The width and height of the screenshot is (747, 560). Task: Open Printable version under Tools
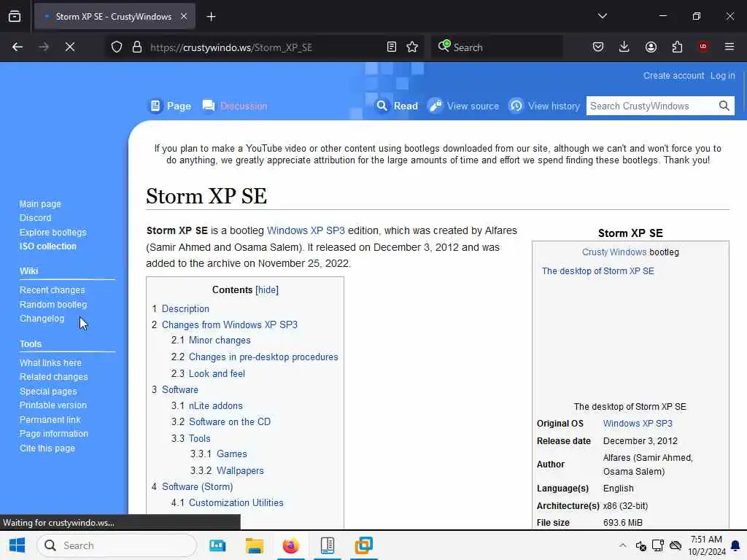pos(53,405)
